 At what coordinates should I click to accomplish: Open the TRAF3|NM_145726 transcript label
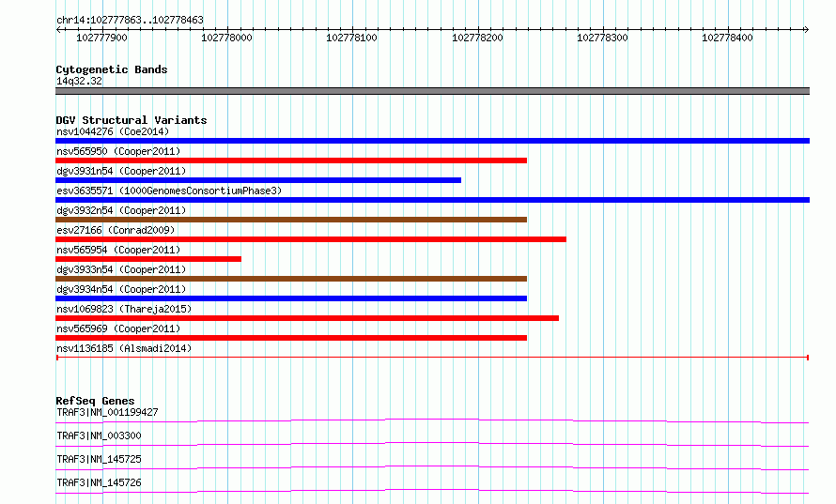[99, 482]
